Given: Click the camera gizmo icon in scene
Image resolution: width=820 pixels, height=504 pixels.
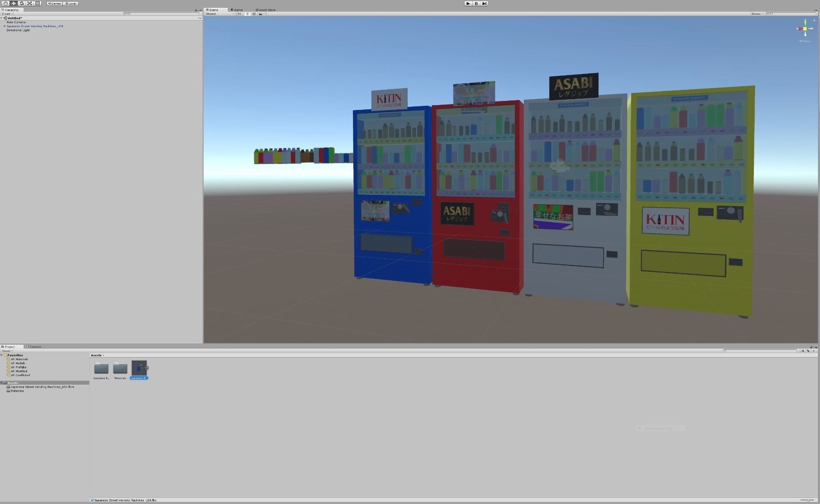Looking at the screenshot, I should click(560, 166).
